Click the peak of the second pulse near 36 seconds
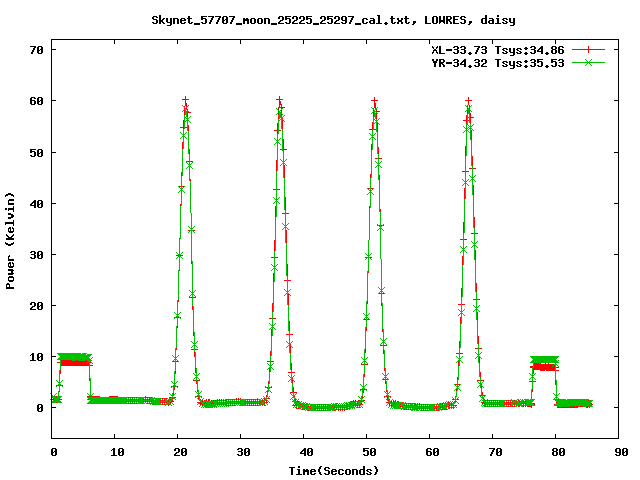Viewport: 640px width, 480px height. point(280,100)
